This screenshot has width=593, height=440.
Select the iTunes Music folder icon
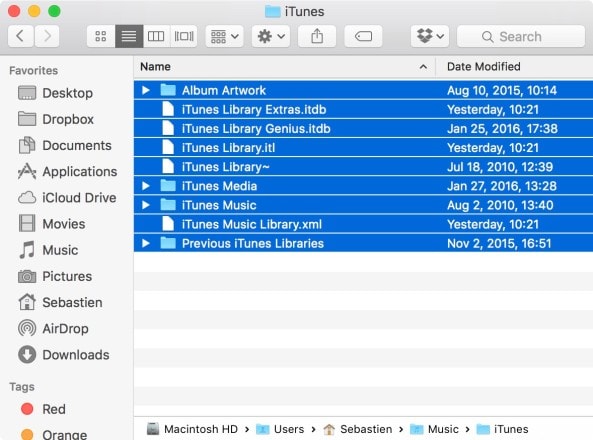click(168, 205)
